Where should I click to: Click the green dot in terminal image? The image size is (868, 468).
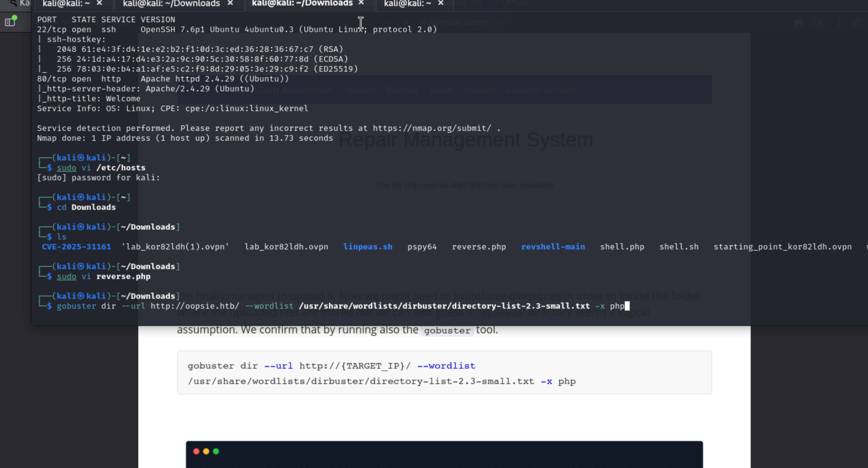pos(216,452)
